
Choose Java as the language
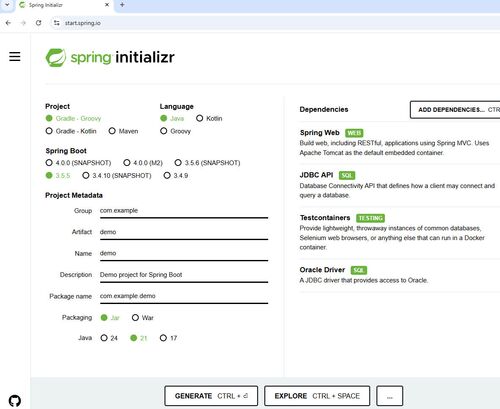tap(172, 118)
